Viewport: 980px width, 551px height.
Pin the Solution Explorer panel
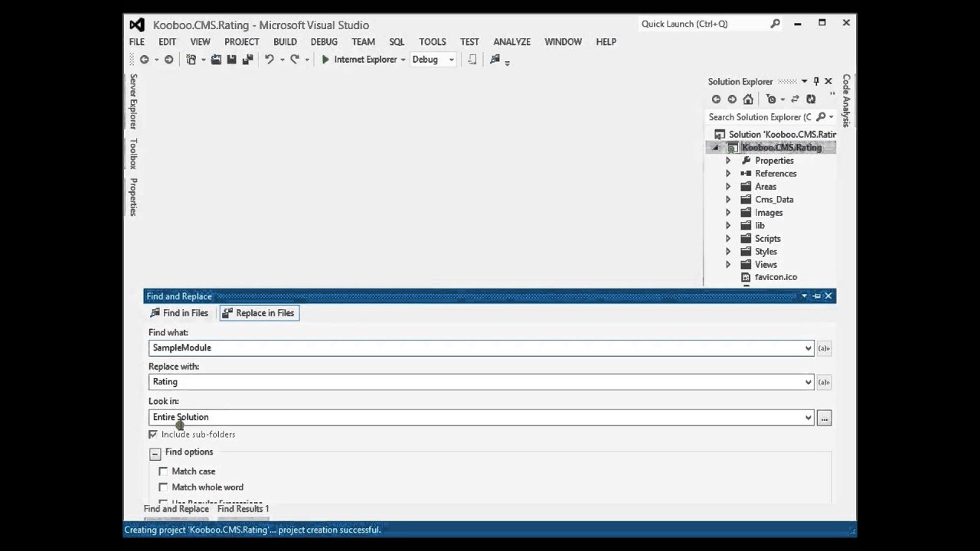click(x=816, y=81)
